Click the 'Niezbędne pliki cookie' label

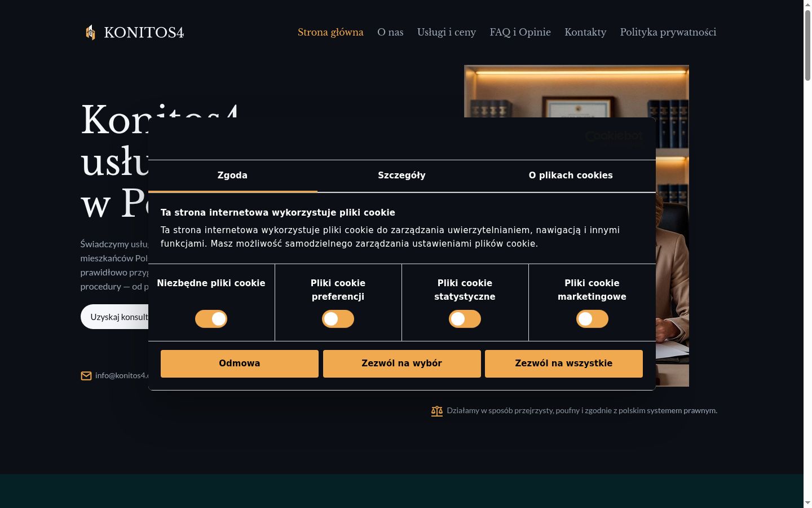point(211,283)
